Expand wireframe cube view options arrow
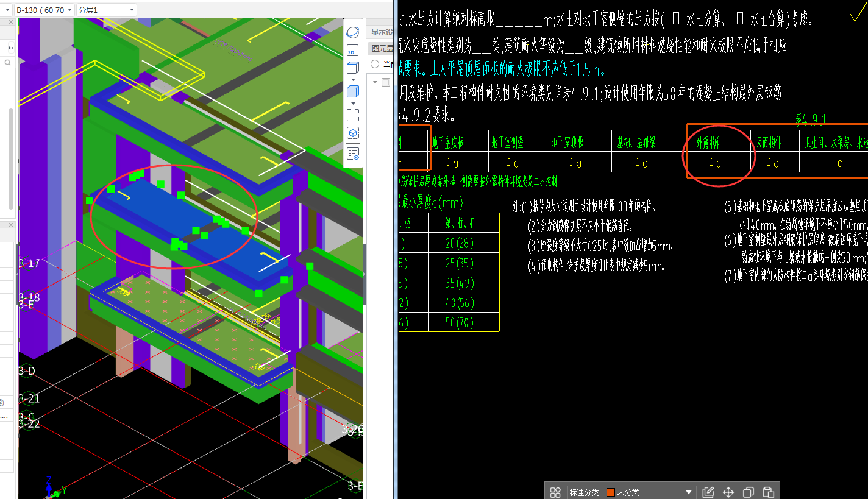This screenshot has height=499, width=868. click(x=352, y=80)
